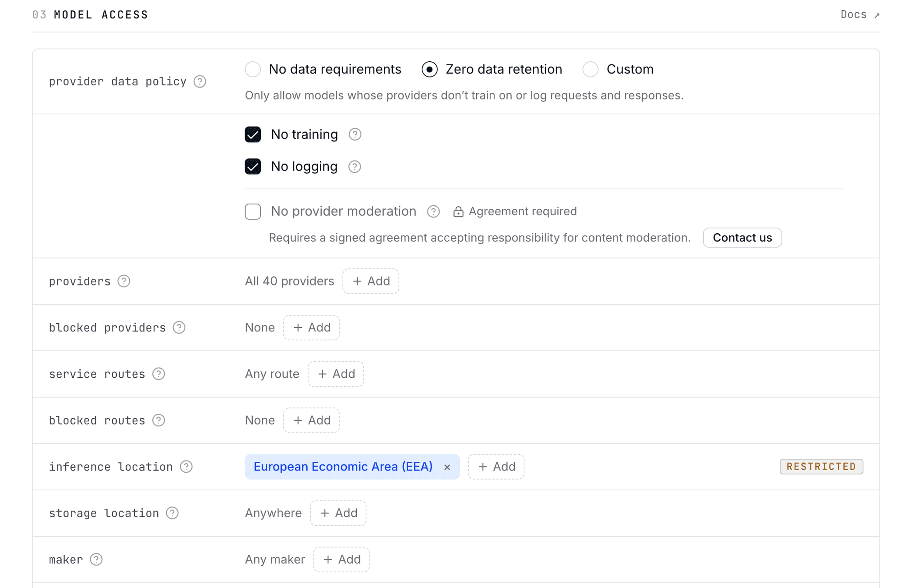Click the Contact us button

[742, 238]
